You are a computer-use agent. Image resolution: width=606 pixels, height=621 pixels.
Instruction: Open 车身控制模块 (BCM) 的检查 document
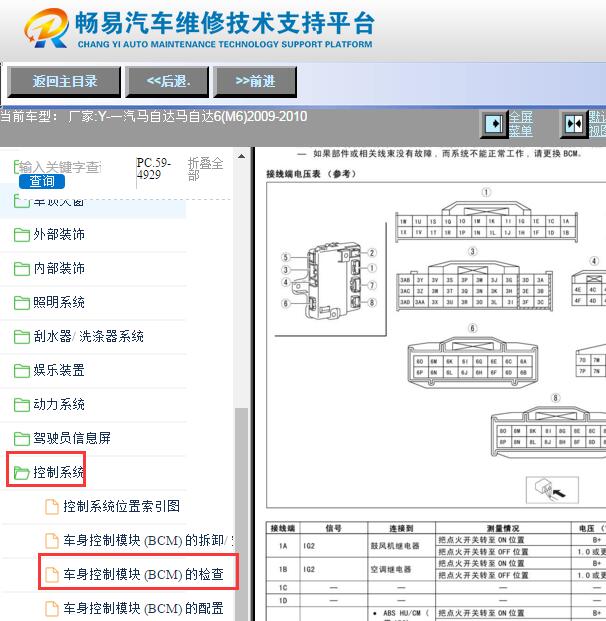(143, 574)
